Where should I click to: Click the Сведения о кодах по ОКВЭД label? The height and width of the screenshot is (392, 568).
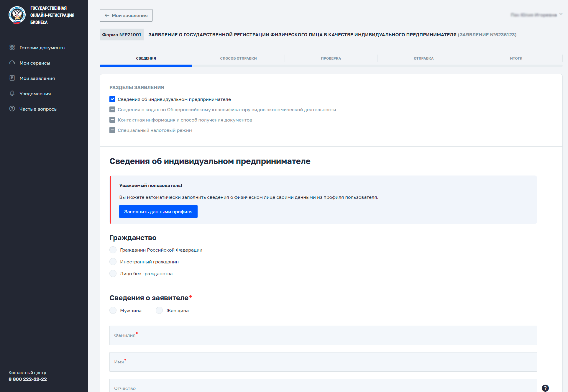coord(227,110)
